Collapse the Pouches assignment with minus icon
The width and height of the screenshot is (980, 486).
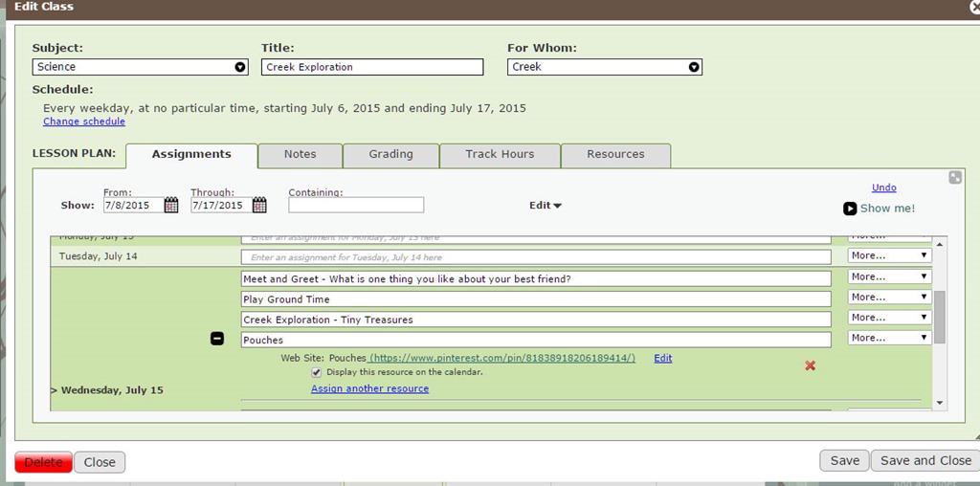click(217, 339)
